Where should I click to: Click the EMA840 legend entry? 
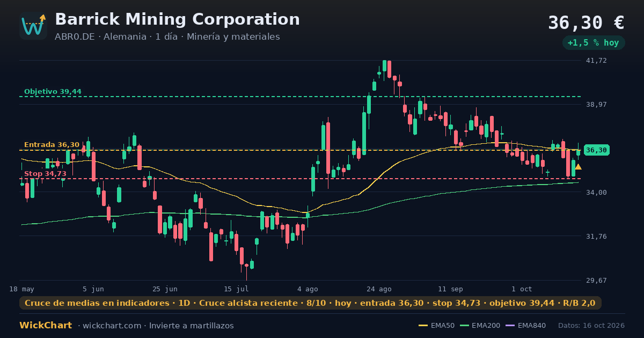[525, 326]
